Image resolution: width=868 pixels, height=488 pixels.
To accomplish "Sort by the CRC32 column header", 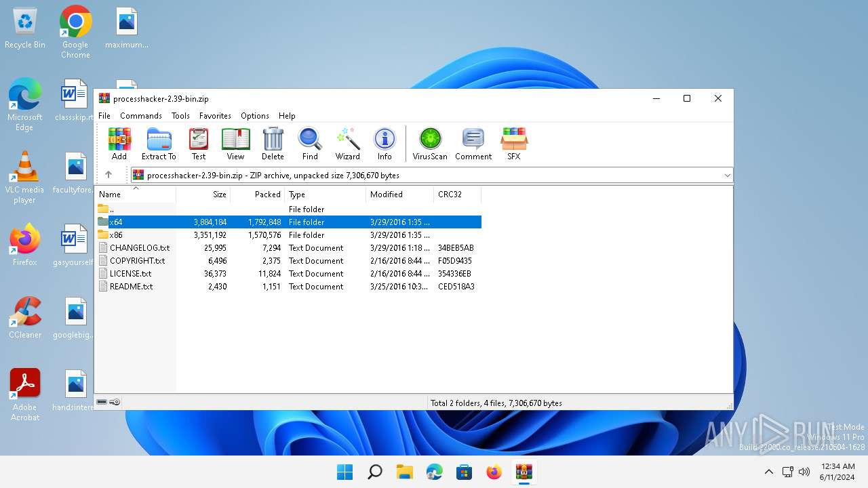I will pyautogui.click(x=458, y=195).
